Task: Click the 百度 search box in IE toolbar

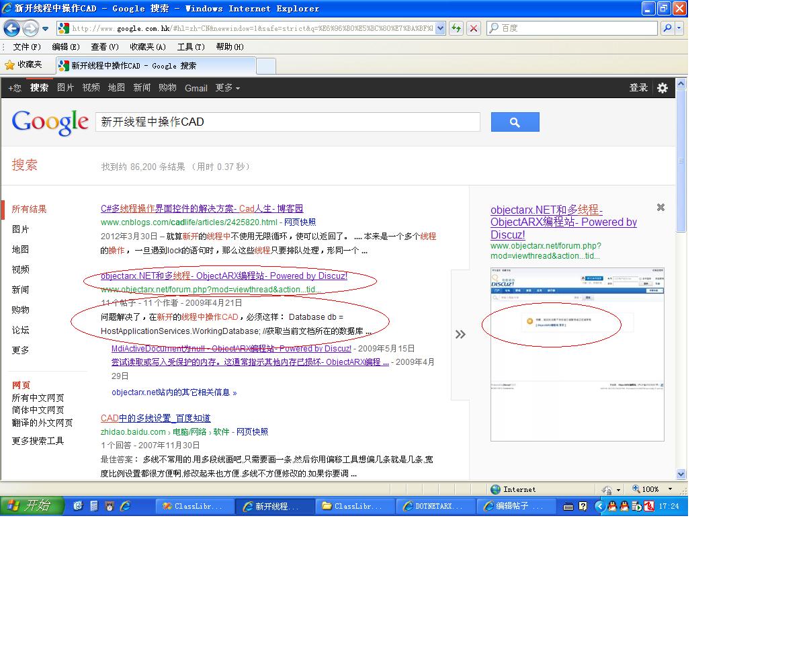Action: 572,28
